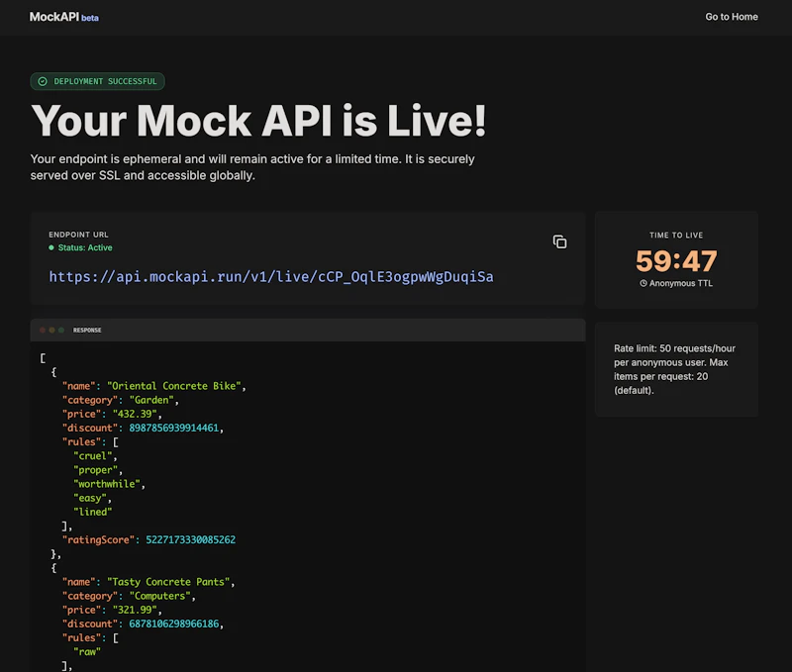792x672 pixels.
Task: Click the DEPLOYMENT SUCCESSFUL badge
Action: [97, 81]
